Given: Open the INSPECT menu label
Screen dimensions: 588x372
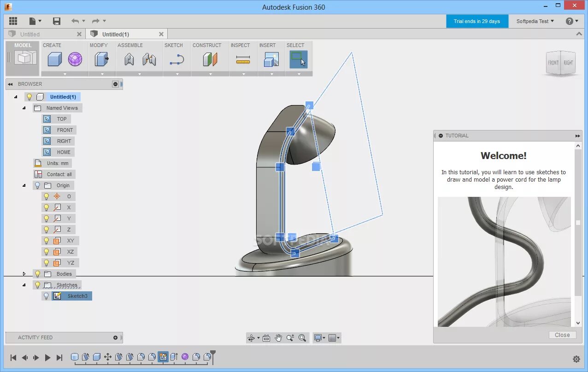Looking at the screenshot, I should (x=240, y=45).
